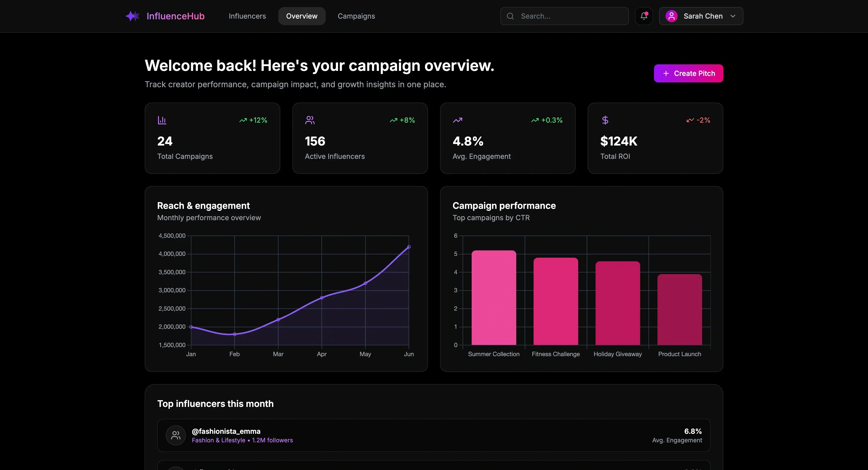Screen dimensions: 868x470
Task: Switch to the Influencers tab
Action: (247, 16)
